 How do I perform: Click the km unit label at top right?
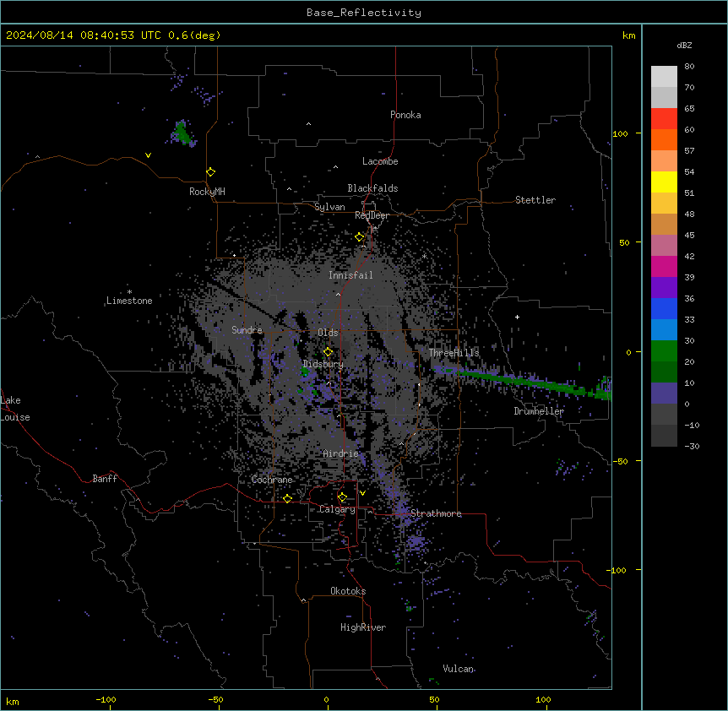[629, 35]
